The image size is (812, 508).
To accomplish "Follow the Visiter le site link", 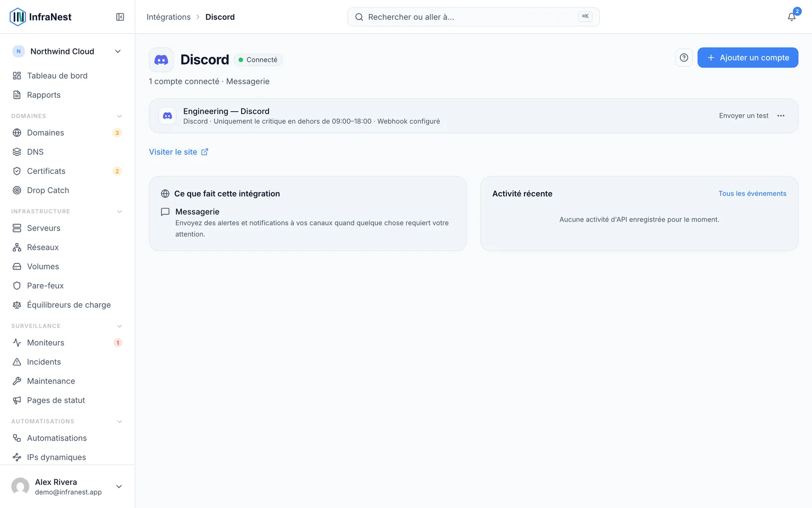I will click(x=178, y=152).
